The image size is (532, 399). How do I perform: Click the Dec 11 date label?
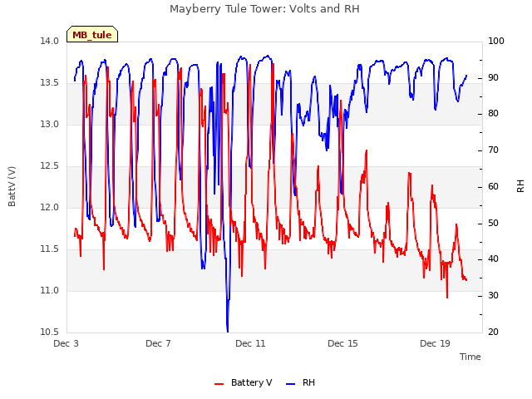click(250, 343)
